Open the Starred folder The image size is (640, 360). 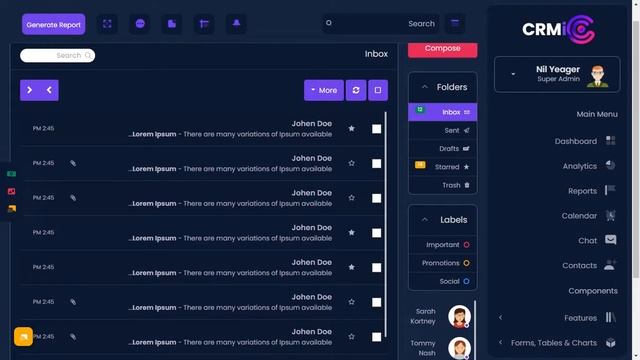[442, 167]
